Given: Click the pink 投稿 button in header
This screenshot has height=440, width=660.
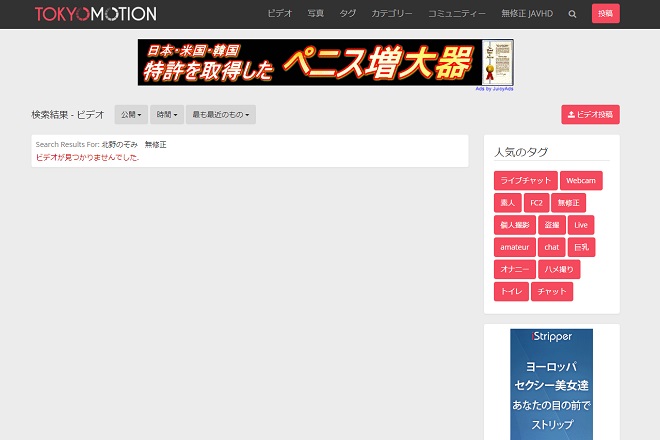Looking at the screenshot, I should (x=605, y=13).
